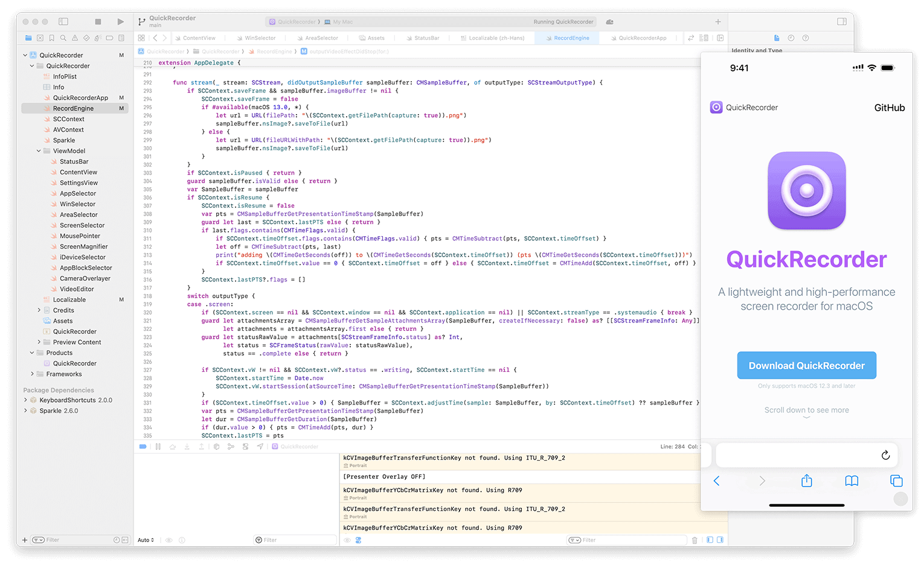Open the Source Control navigator icon
924x567 pixels.
(40, 38)
